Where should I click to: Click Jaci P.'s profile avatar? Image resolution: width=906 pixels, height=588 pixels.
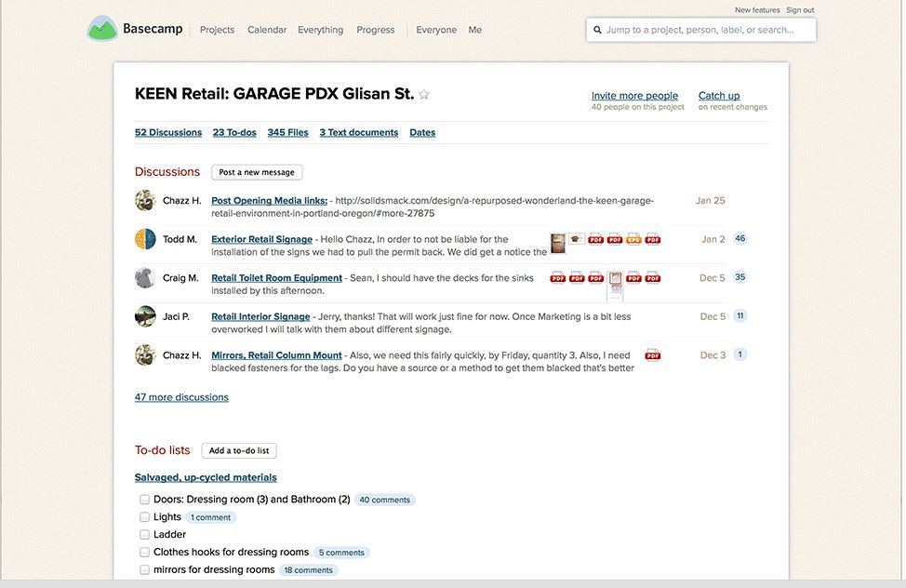(x=144, y=316)
